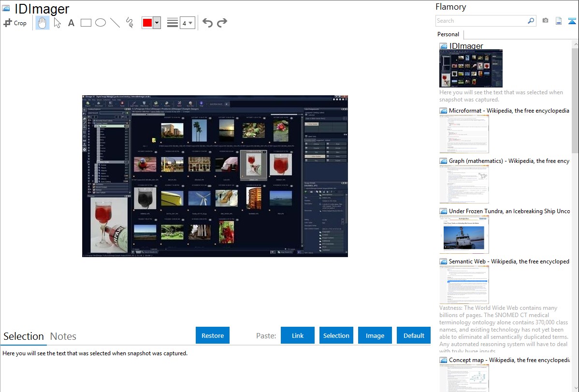Screen dimensions: 579x392
Task: Select the text annotation tool
Action: [71, 23]
